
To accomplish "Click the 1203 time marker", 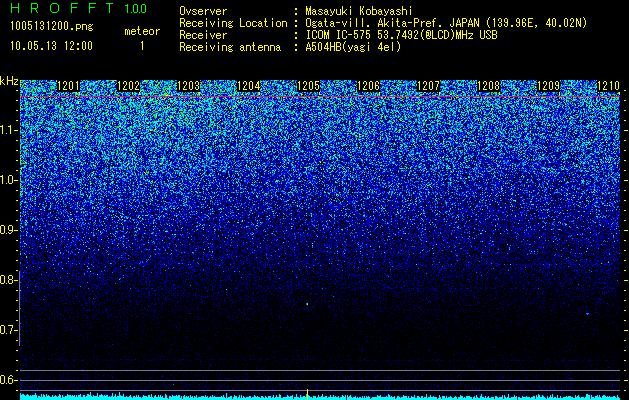I will [189, 86].
